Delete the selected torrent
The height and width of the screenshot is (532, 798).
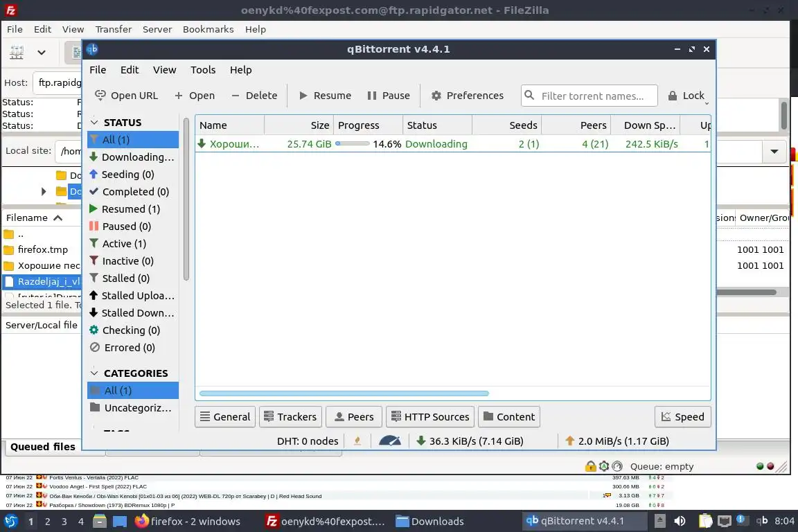coord(254,96)
